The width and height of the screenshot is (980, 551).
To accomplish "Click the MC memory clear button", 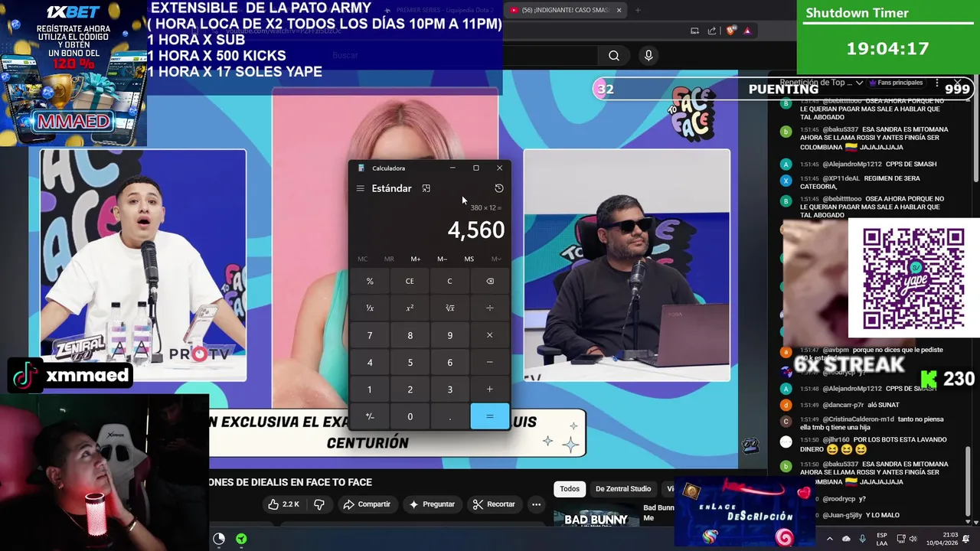I will [362, 259].
